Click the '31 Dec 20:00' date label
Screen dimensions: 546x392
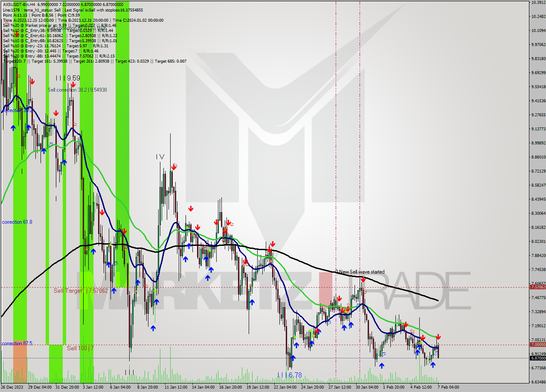[x=67, y=387]
